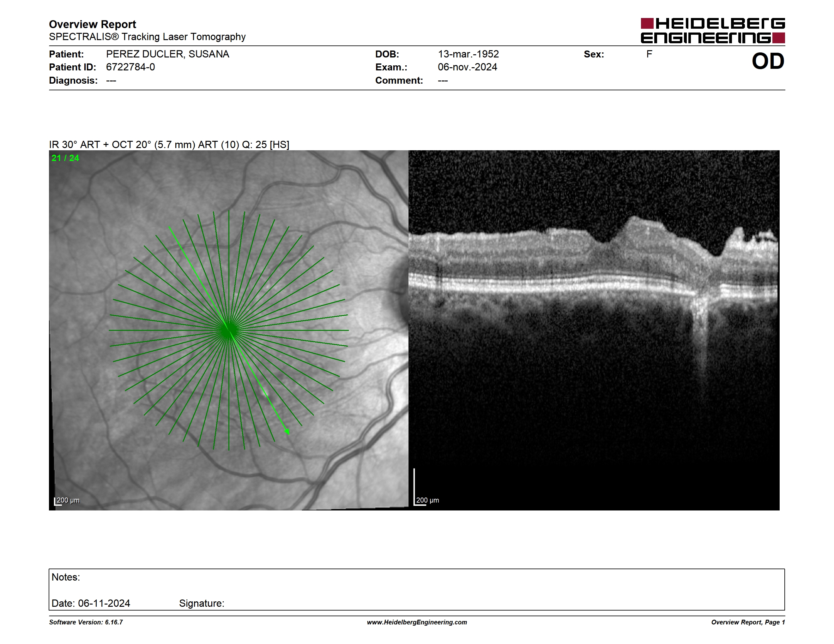Click the 'Patient ID:' label
This screenshot has height=644, width=834.
click(73, 67)
